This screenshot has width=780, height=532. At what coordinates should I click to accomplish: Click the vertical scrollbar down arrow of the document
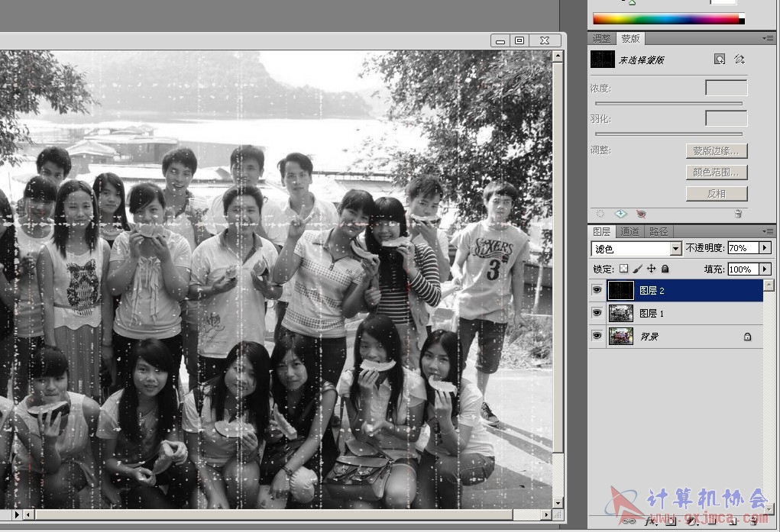558,503
